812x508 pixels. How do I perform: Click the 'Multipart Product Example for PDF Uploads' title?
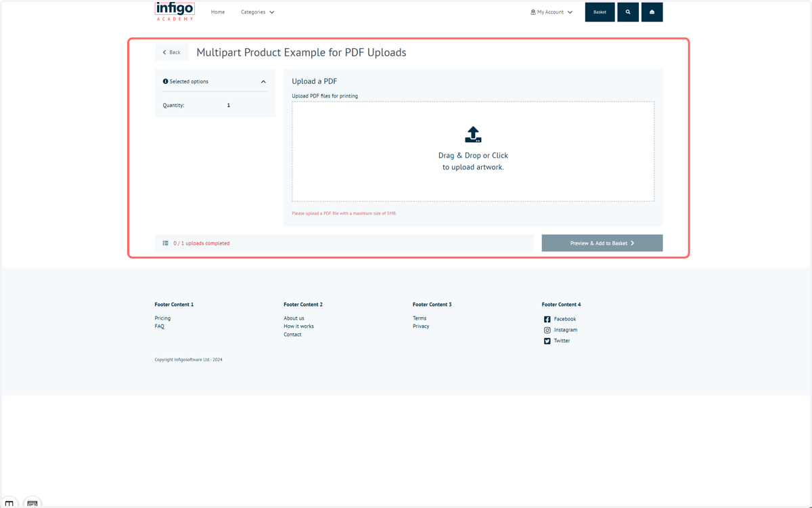(301, 53)
